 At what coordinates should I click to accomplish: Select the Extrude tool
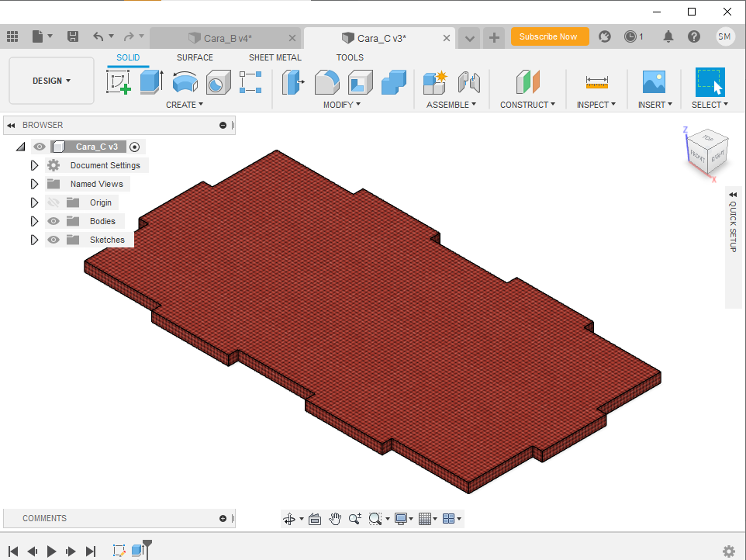[152, 82]
